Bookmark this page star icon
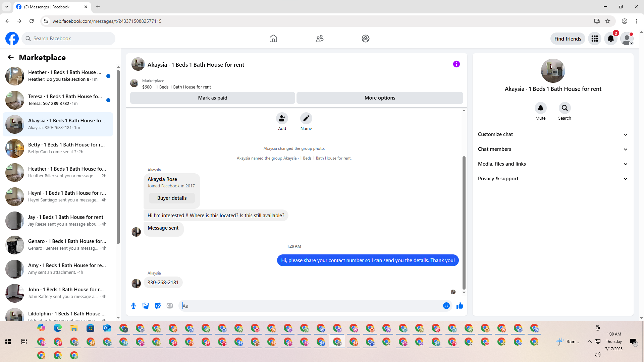The image size is (644, 362). point(608,21)
